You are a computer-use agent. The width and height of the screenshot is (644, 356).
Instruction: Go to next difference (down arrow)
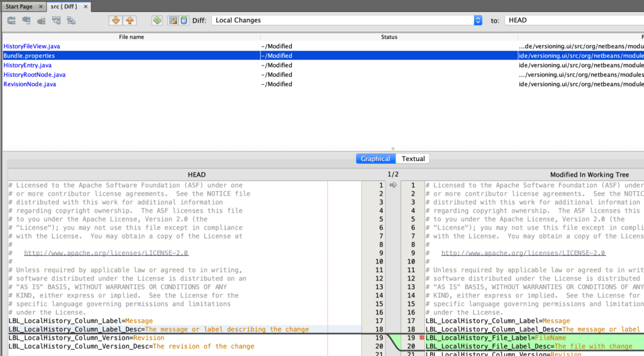[x=115, y=20]
